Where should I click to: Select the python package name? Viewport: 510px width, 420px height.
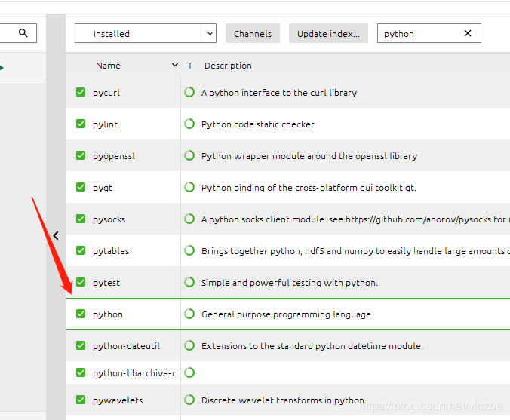108,314
